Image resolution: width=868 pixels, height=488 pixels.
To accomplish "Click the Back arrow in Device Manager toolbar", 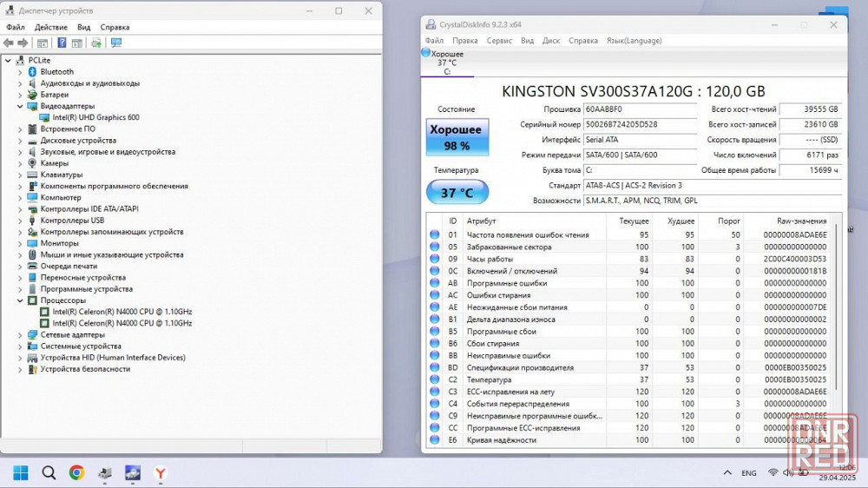I will (x=9, y=43).
